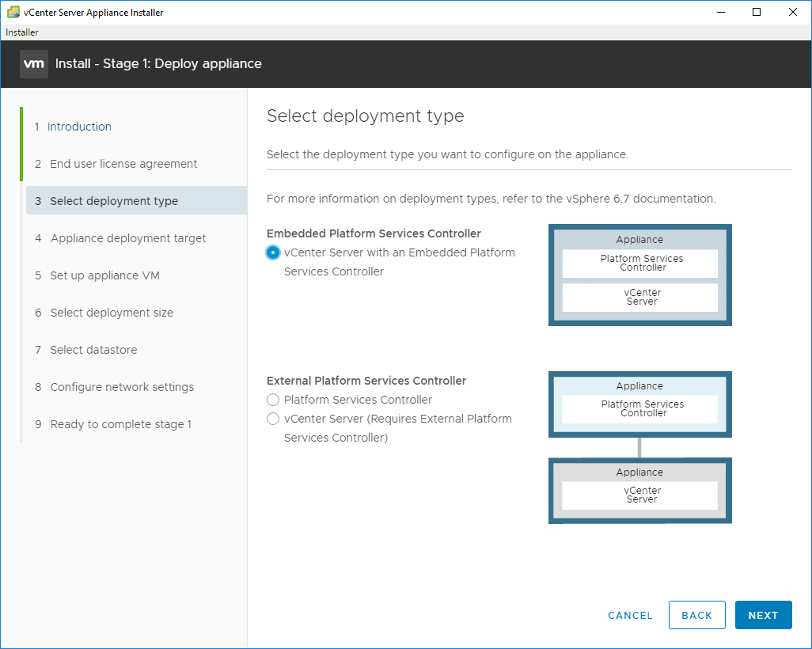Click the VMware vm logo icon
This screenshot has width=812, height=649.
coord(34,63)
